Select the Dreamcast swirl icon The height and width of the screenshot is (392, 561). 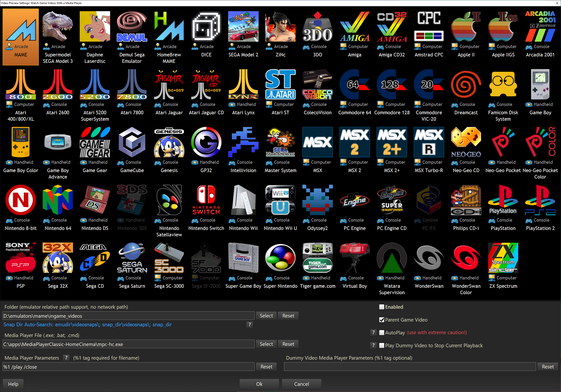(x=466, y=85)
